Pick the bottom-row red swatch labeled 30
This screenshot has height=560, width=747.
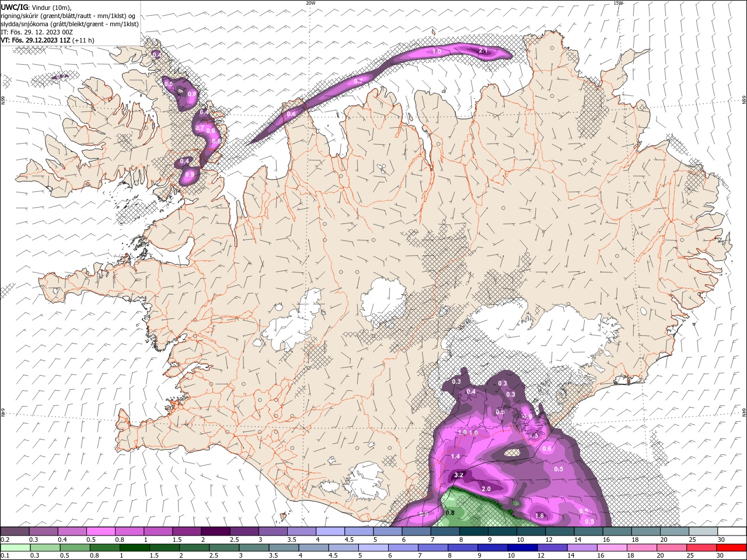coord(731,548)
